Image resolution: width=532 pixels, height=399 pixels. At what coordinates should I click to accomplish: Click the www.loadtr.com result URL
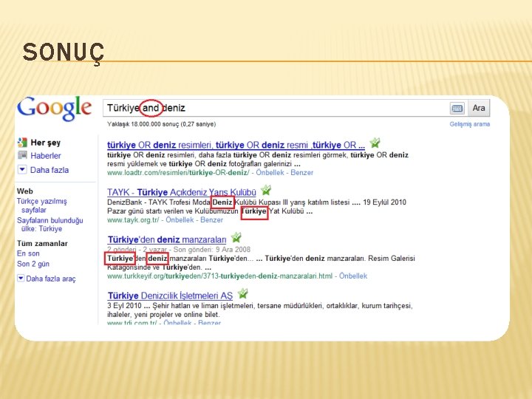[178, 172]
